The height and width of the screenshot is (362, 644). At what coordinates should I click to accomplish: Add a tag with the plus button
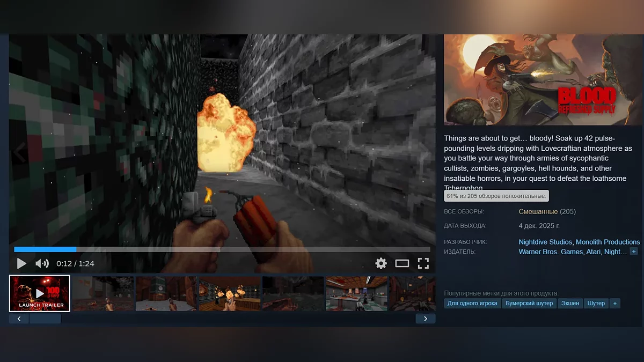(615, 303)
